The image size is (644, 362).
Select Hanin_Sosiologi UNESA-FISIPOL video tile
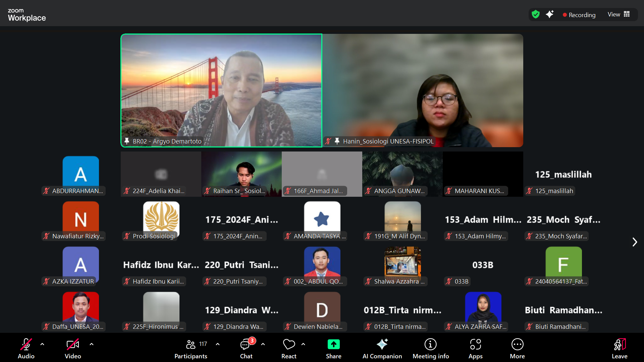click(x=423, y=90)
